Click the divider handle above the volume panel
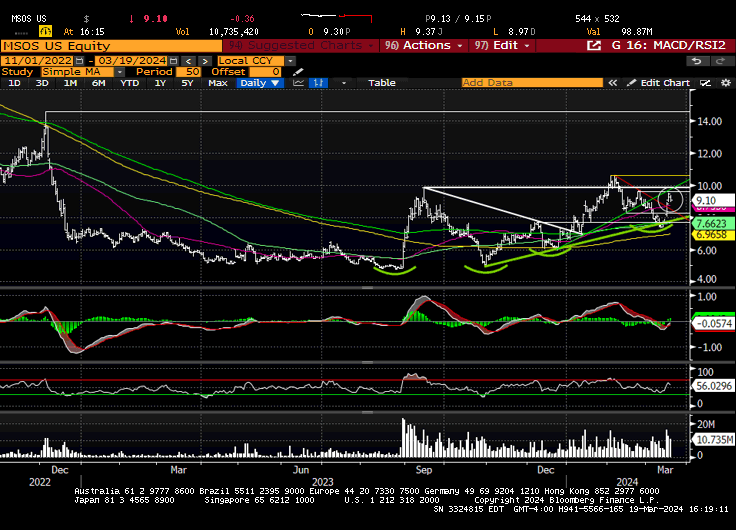This screenshot has width=736, height=530. pos(368,412)
